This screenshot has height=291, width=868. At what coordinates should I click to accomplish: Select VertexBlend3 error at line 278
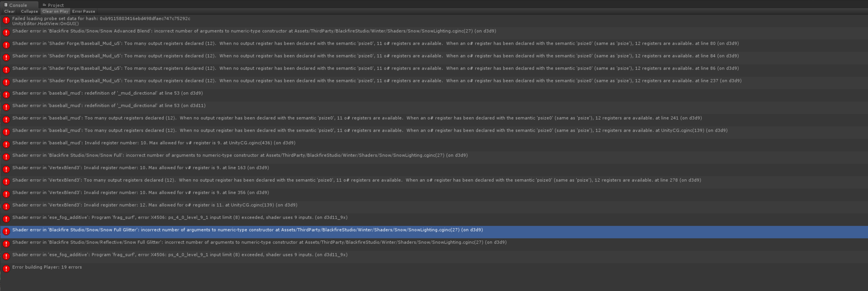[357, 180]
